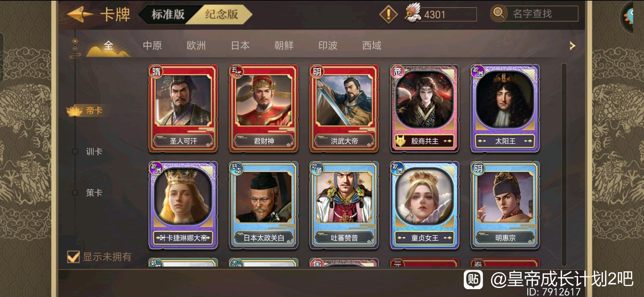Viewport: 644px width, 297px height.
Task: Click the feather currency icon
Action: (x=413, y=13)
